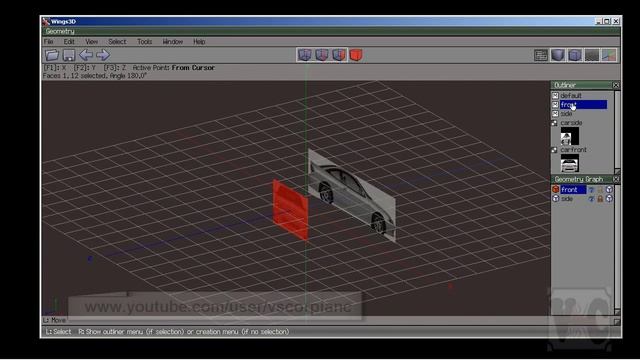
Task: Close the Outliner panel
Action: tap(616, 85)
